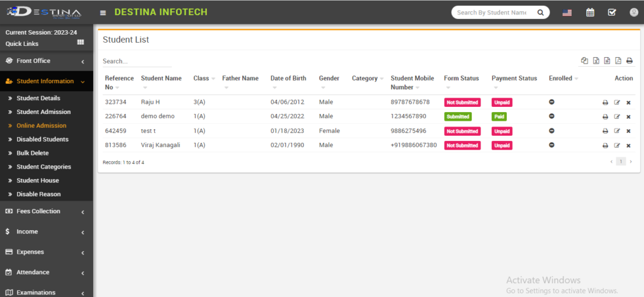Go to Disabled Students page

[42, 139]
